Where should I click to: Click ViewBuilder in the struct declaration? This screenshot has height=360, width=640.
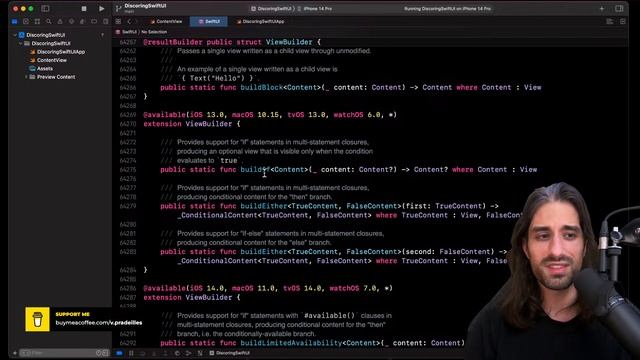289,42
